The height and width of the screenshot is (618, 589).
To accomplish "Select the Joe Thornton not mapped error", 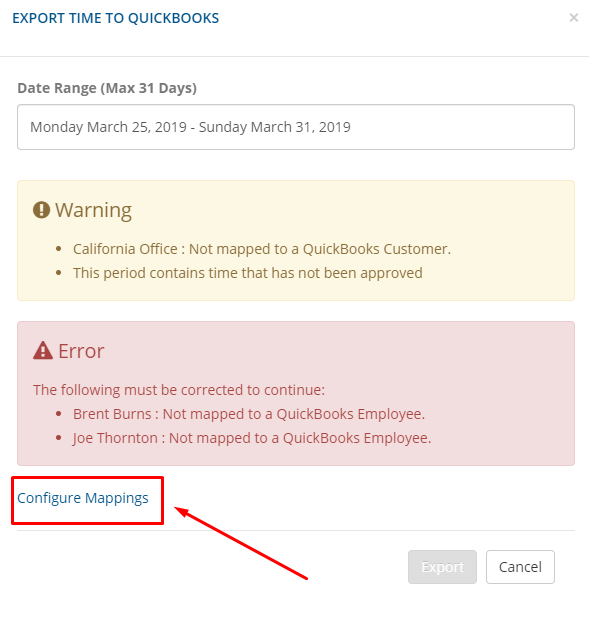I will click(252, 438).
